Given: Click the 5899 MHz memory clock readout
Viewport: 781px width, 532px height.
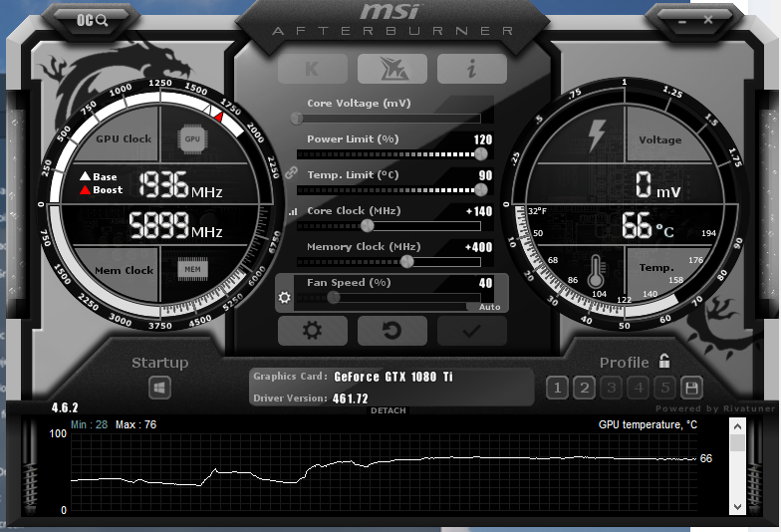Looking at the screenshot, I should [x=175, y=225].
